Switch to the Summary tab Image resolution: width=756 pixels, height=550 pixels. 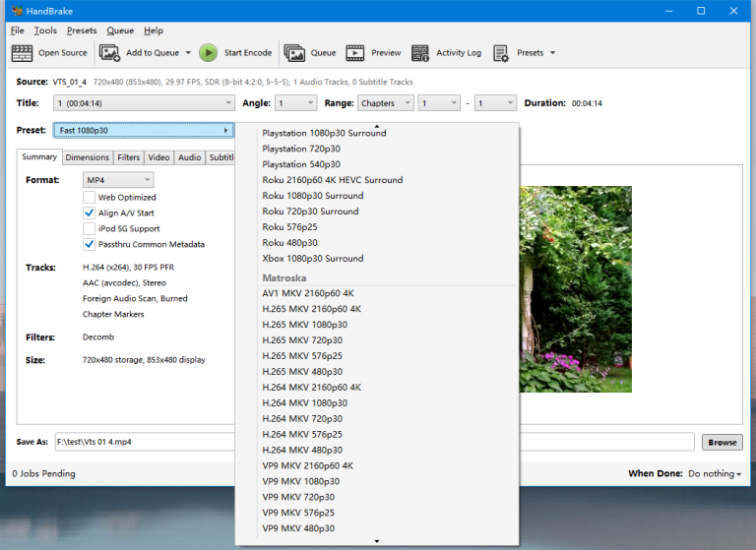[x=39, y=156]
